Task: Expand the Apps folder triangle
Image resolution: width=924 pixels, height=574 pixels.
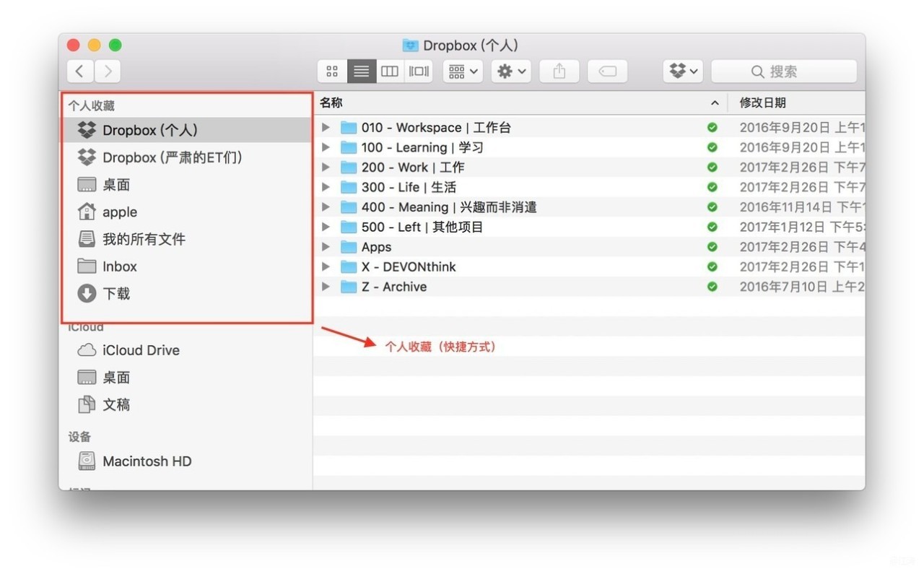Action: [x=326, y=247]
